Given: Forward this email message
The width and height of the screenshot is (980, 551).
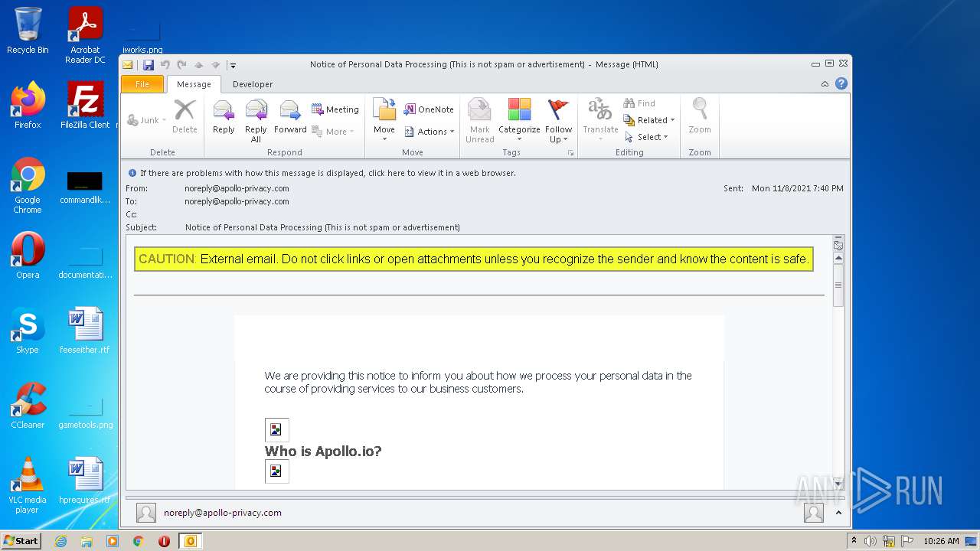Looking at the screenshot, I should (x=290, y=119).
